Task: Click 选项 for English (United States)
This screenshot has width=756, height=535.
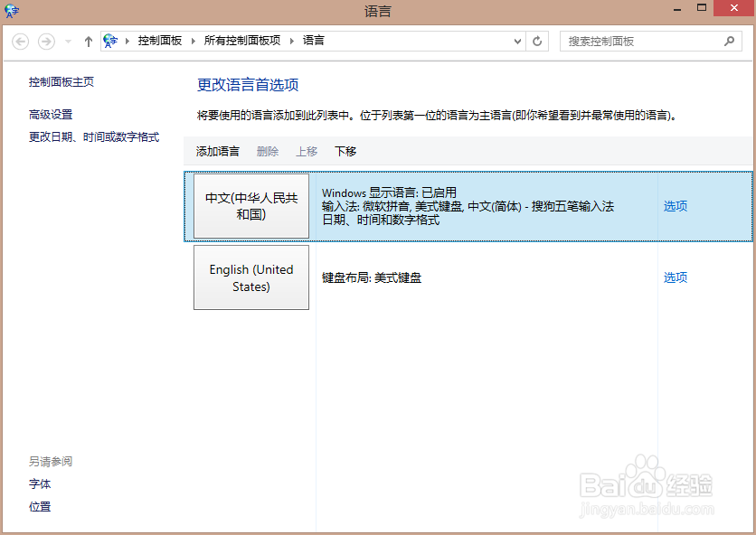Action: tap(675, 277)
